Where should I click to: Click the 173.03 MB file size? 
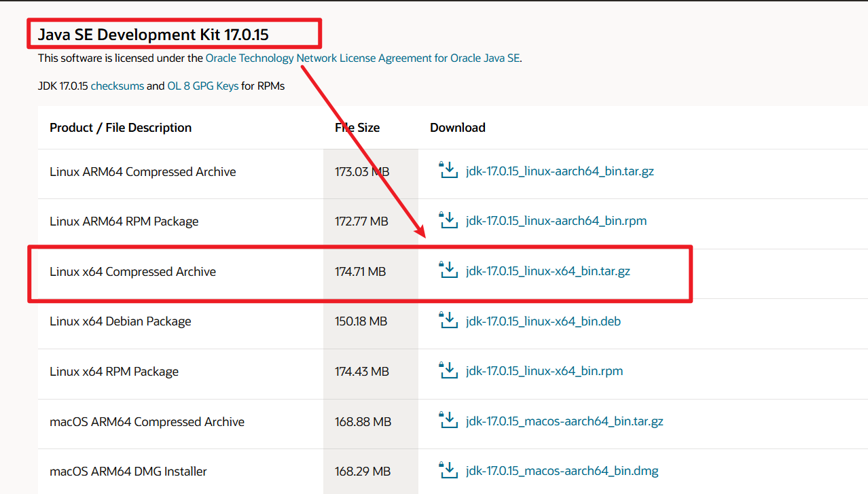click(x=362, y=172)
